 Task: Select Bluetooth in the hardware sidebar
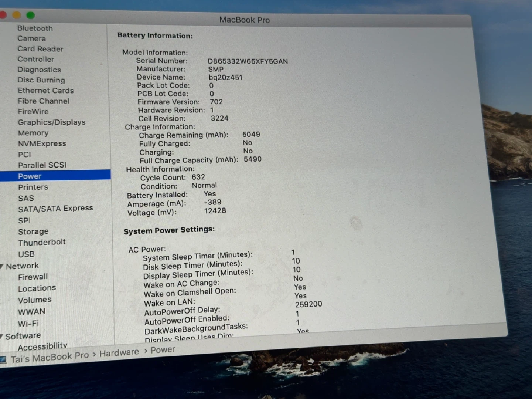pos(35,28)
